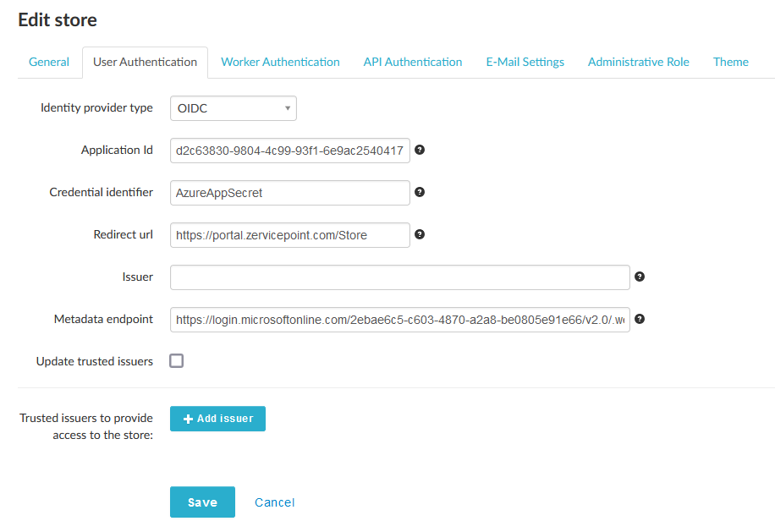Select the Application Id text field
Image resolution: width=775 pixels, height=532 pixels.
(289, 150)
